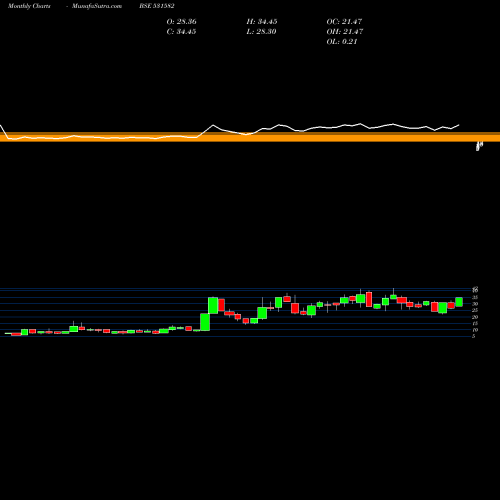
Task: Click the price axis label 30
Action: pyautogui.click(x=475, y=304)
